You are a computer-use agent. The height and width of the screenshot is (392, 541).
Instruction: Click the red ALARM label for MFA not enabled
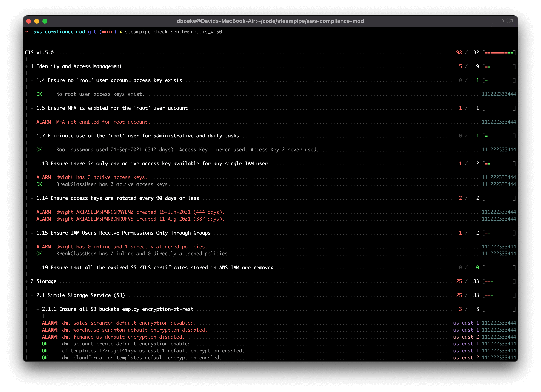coord(43,122)
